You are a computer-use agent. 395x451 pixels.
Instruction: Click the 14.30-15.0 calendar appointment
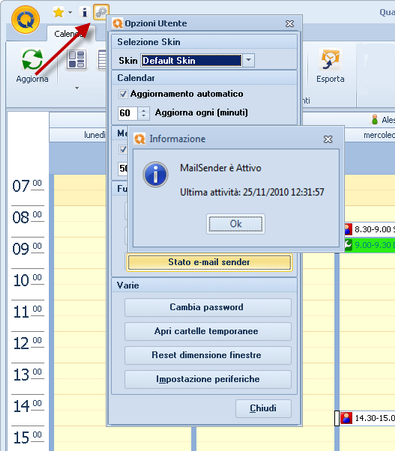pos(368,418)
